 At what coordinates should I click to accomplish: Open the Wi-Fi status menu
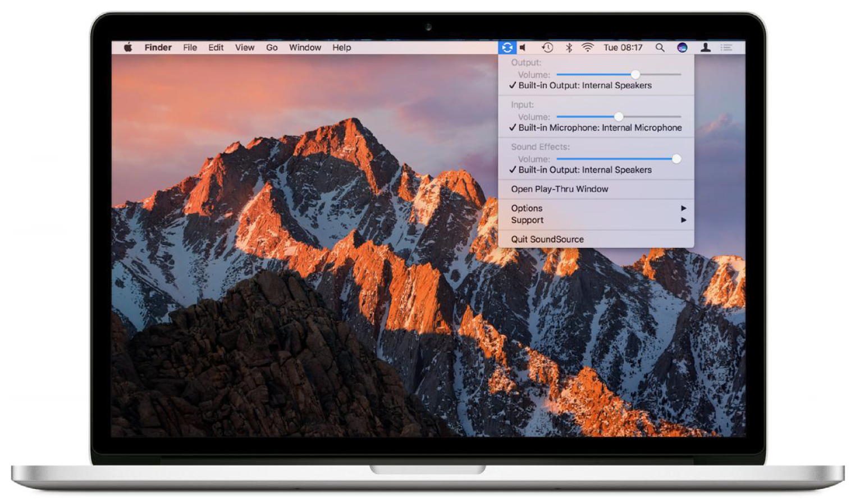(x=587, y=48)
